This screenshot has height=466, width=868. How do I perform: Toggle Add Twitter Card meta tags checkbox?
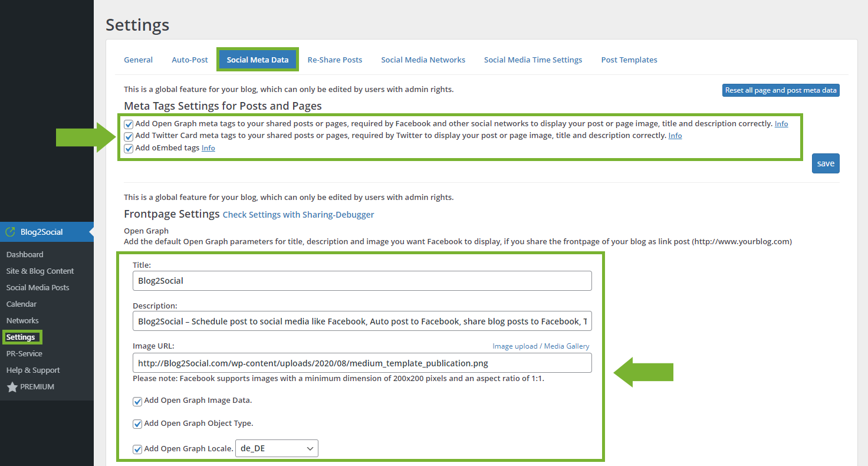point(129,136)
